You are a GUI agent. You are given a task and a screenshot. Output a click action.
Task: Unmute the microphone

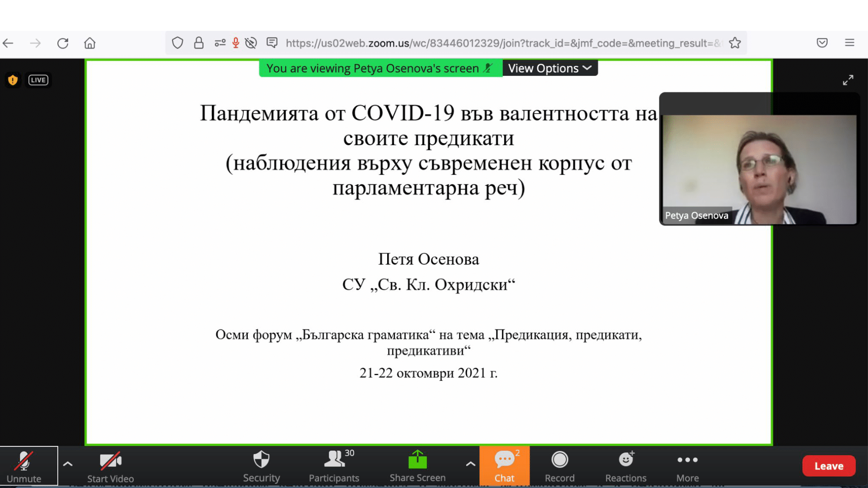[24, 465]
